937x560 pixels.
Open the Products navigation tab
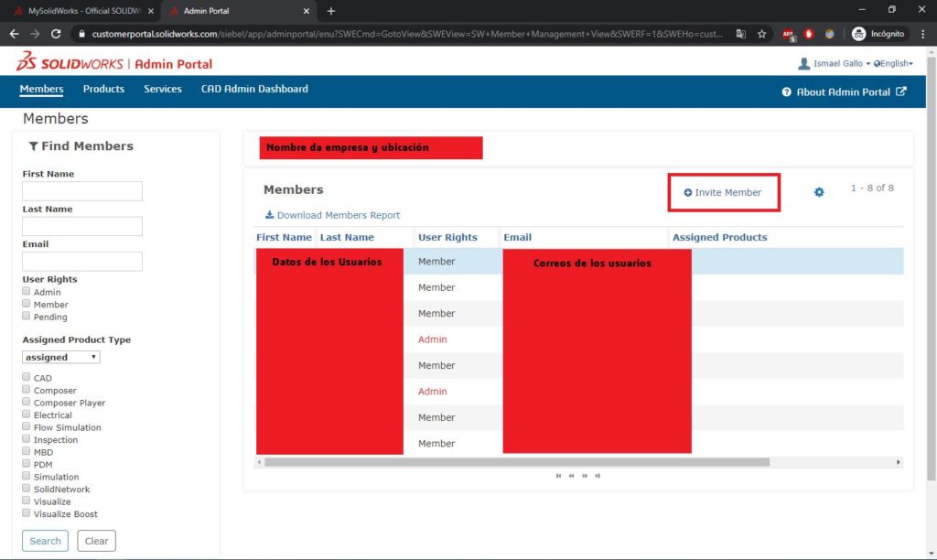click(x=103, y=89)
